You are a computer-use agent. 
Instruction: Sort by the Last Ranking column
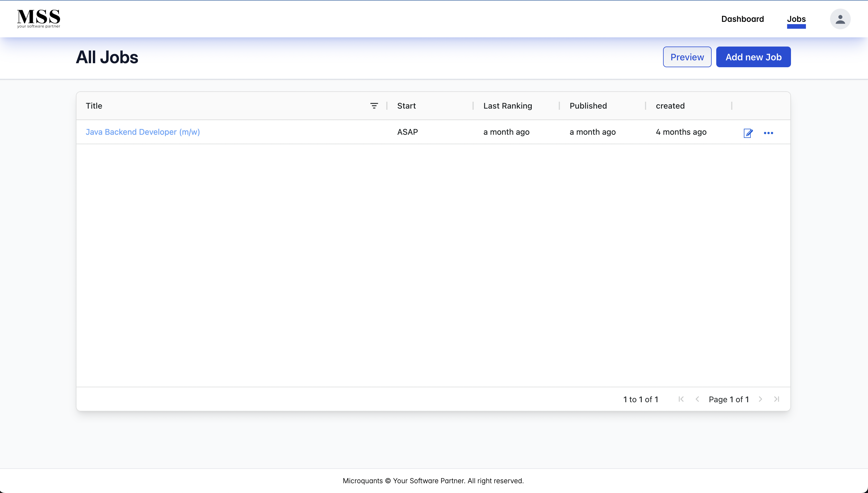508,106
